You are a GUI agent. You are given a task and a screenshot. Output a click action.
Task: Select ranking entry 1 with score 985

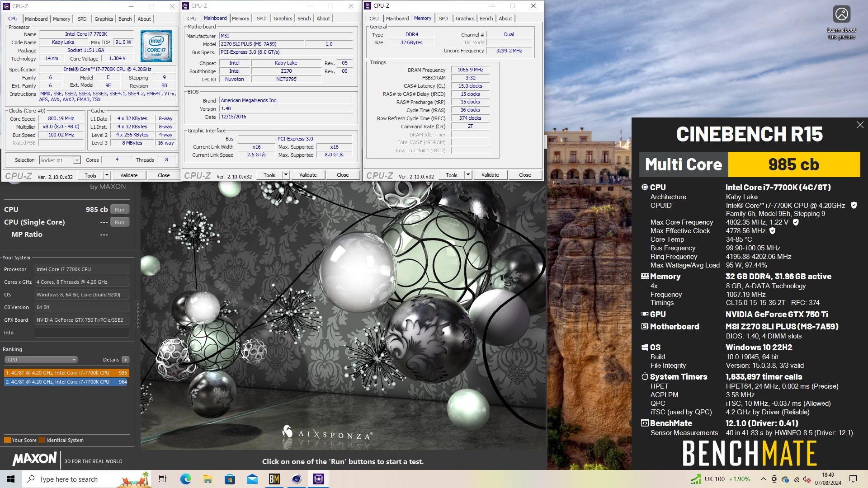[x=67, y=373]
